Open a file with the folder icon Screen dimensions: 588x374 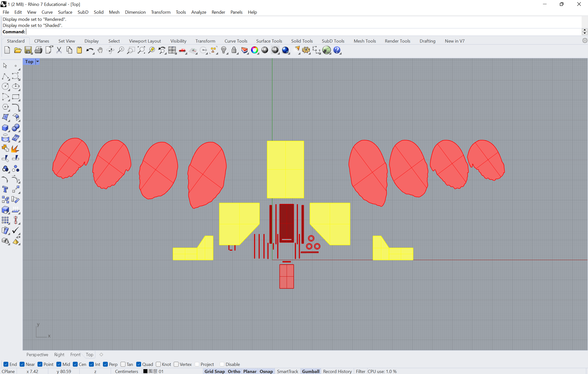(x=17, y=50)
